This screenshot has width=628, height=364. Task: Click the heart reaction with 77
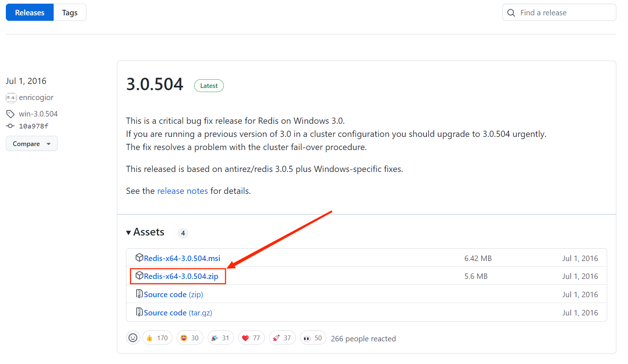251,338
